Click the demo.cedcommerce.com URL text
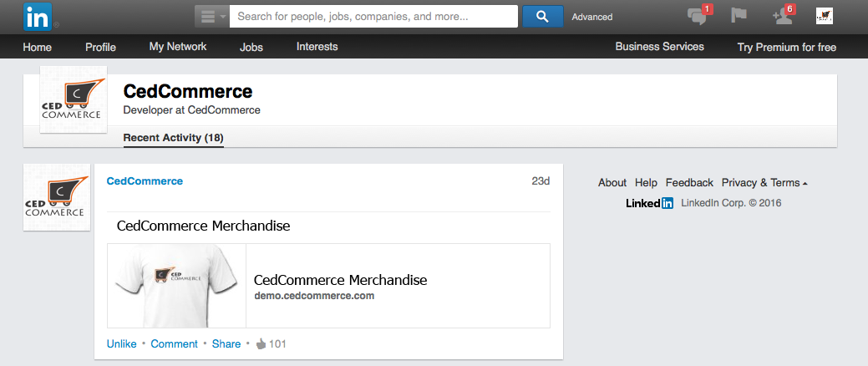This screenshot has width=868, height=366. 314,296
